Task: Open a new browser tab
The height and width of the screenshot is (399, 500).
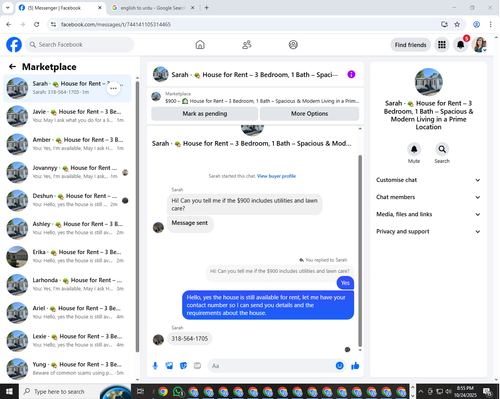Action: [207, 8]
